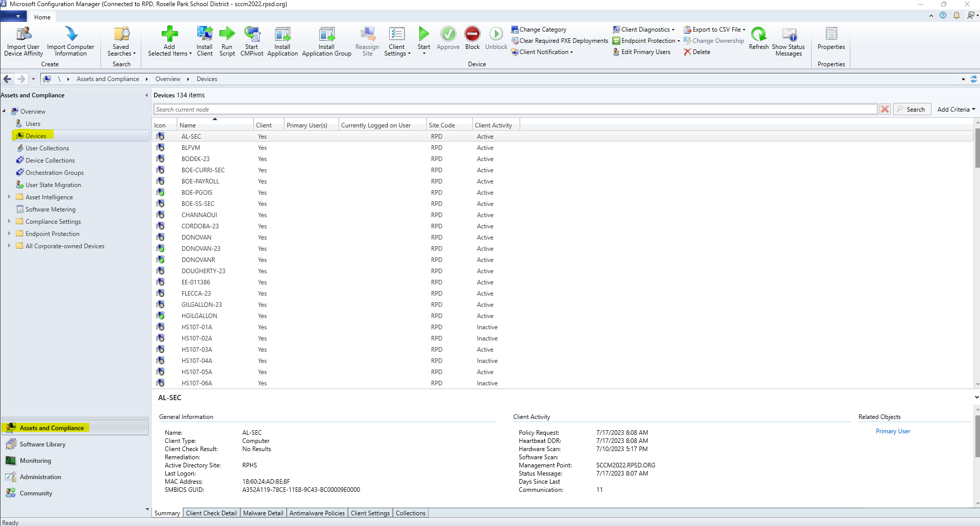Expand Asset Intelligence tree node
Image resolution: width=980 pixels, height=526 pixels.
9,197
